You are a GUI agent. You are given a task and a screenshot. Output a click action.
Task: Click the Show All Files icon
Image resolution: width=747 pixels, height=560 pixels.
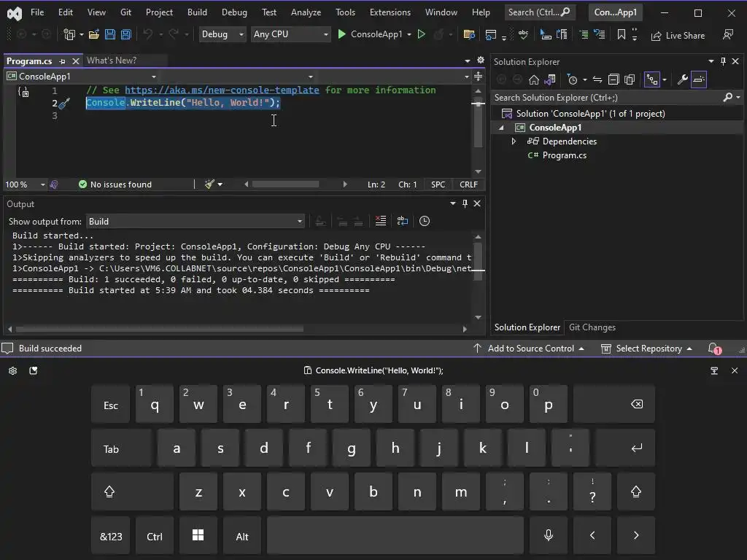tap(630, 79)
